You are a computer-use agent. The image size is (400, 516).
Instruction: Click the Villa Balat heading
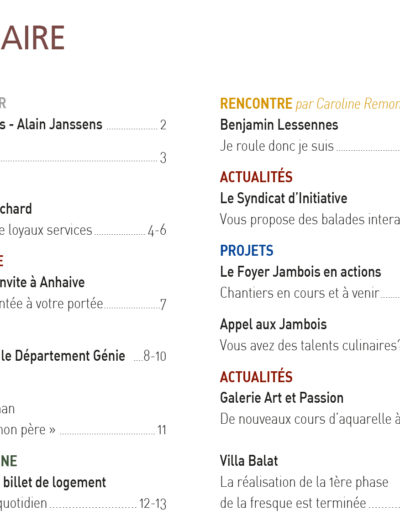click(x=249, y=461)
